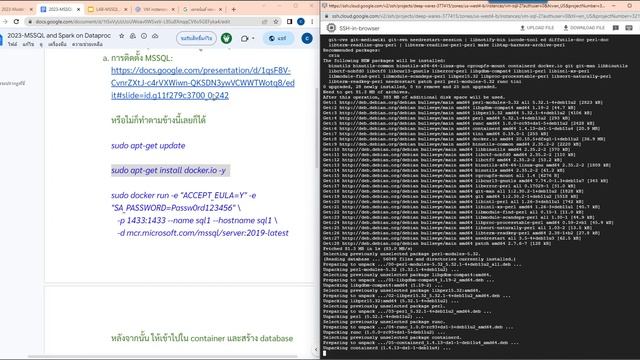640x360 pixels.
Task: Click the heading 'a. การติดตั้ง MSSQL:'
Action: coord(138,58)
